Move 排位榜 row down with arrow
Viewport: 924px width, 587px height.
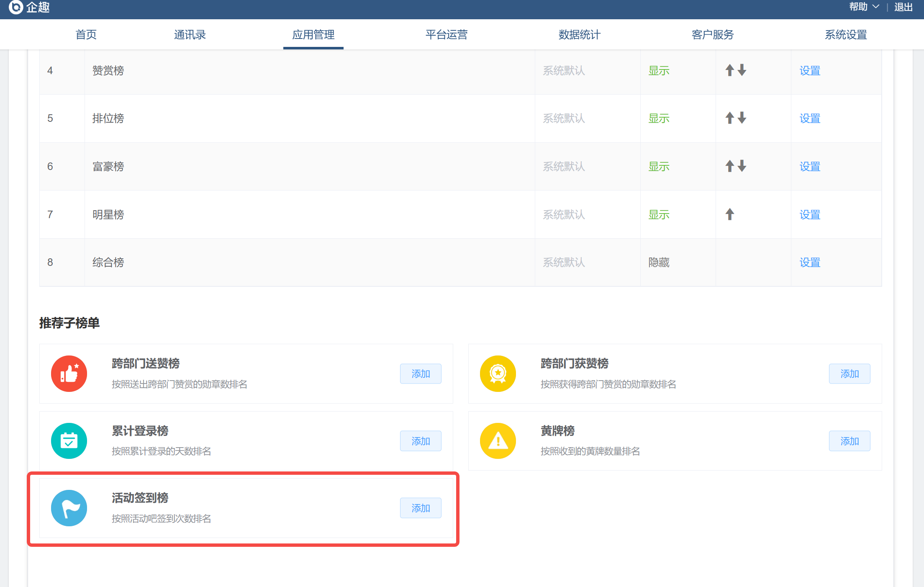742,118
